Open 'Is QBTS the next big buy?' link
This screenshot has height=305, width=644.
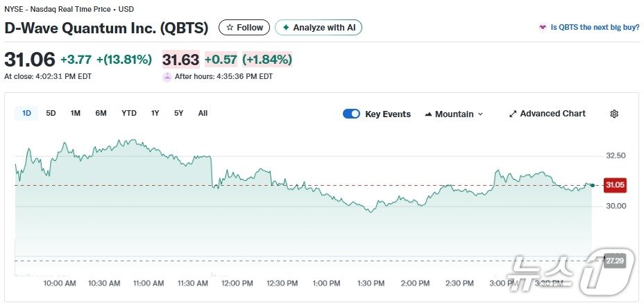[595, 28]
